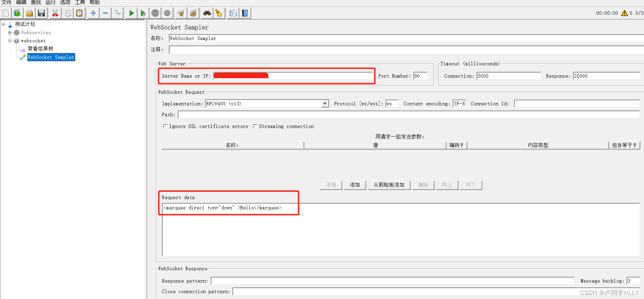This screenshot has height=299, width=644.
Task: Click the Path input field
Action: (x=409, y=115)
